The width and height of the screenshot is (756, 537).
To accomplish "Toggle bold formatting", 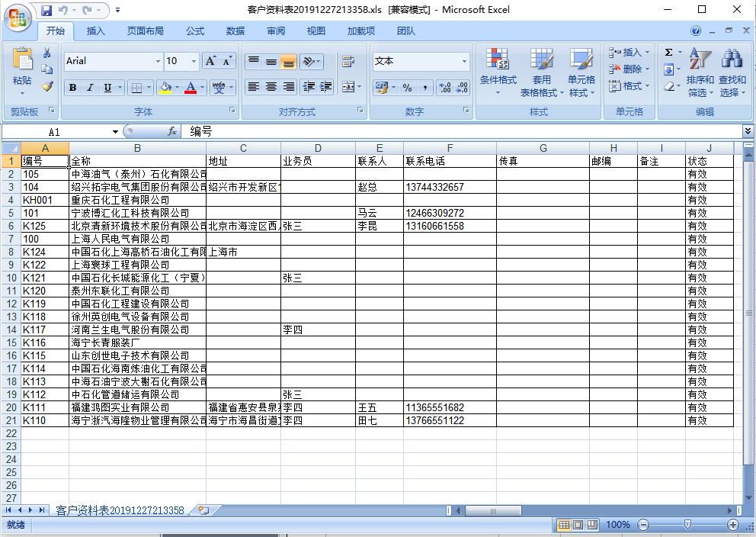I will pos(72,88).
